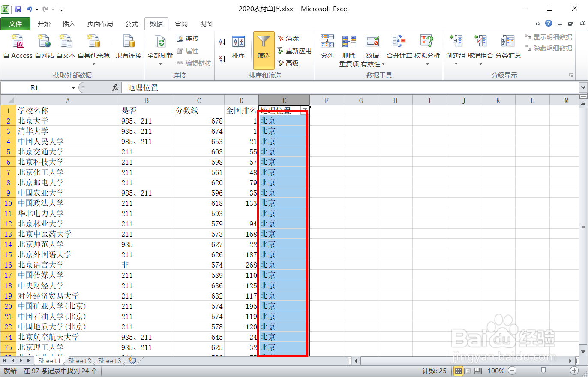
Task: Select the Sheet2 worksheet tab
Action: click(x=79, y=361)
